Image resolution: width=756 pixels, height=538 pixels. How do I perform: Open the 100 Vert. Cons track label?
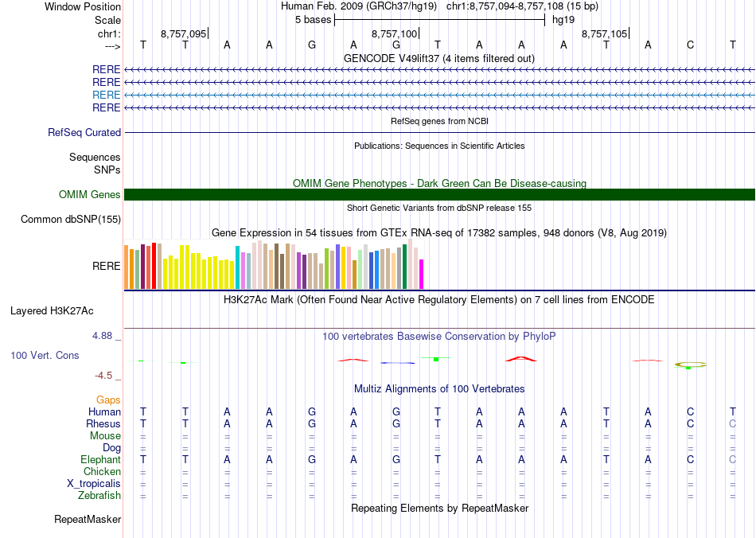(x=45, y=355)
